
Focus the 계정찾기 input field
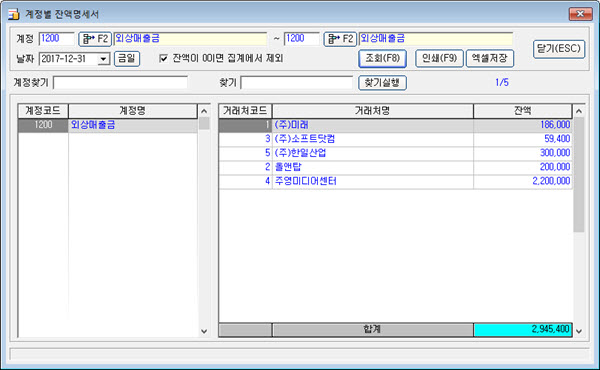click(120, 83)
